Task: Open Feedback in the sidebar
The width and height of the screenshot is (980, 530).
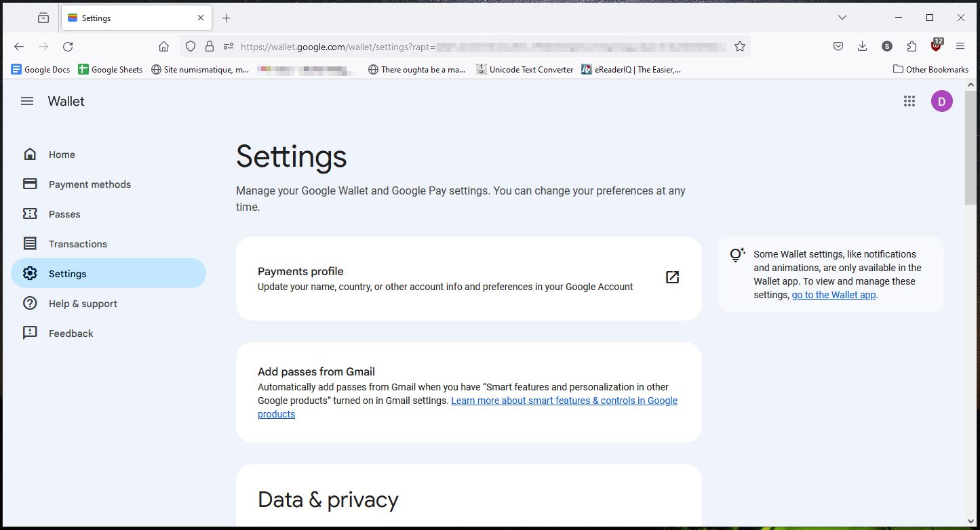Action: [109, 333]
